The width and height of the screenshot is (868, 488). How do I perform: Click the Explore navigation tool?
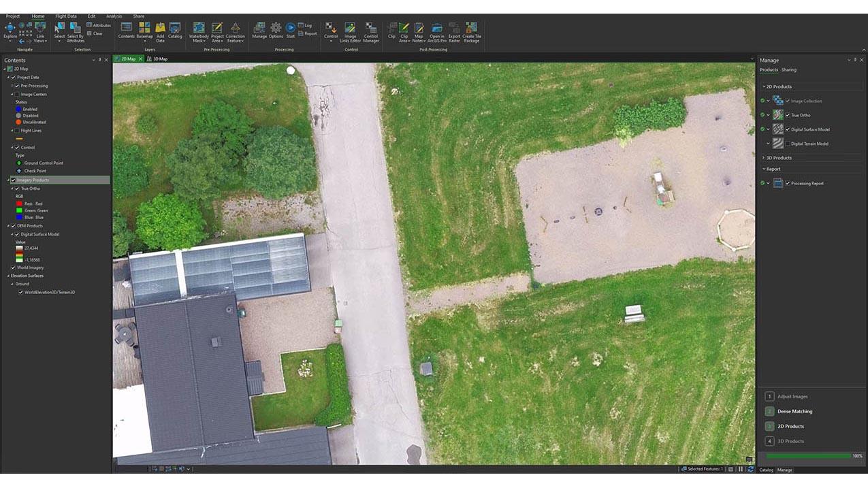[10, 29]
